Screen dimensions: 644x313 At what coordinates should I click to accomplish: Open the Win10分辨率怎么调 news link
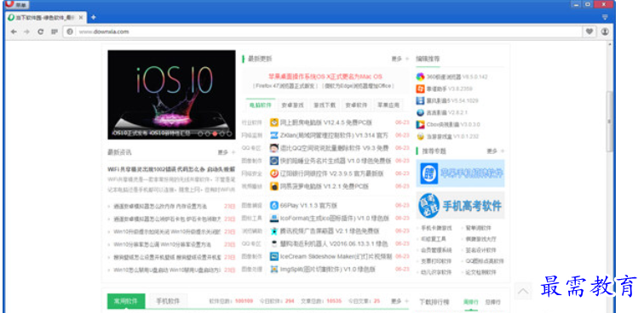pyautogui.click(x=163, y=244)
